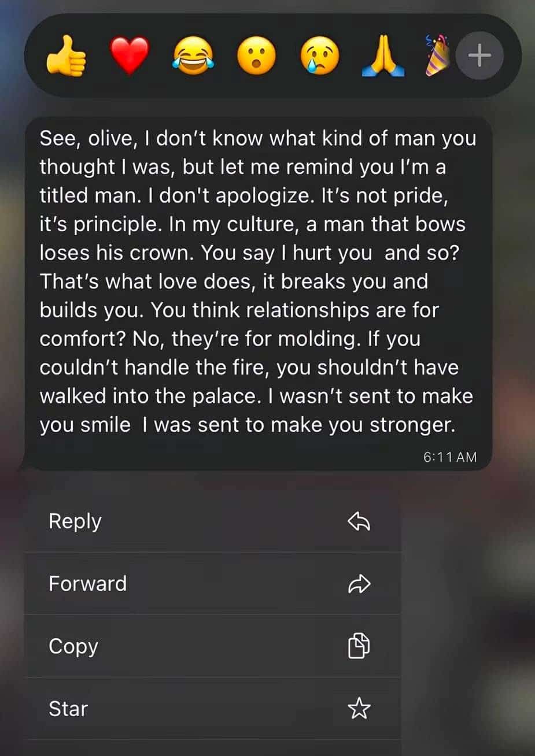React with the praying hands emoji
This screenshot has height=756, width=535.
(x=383, y=56)
